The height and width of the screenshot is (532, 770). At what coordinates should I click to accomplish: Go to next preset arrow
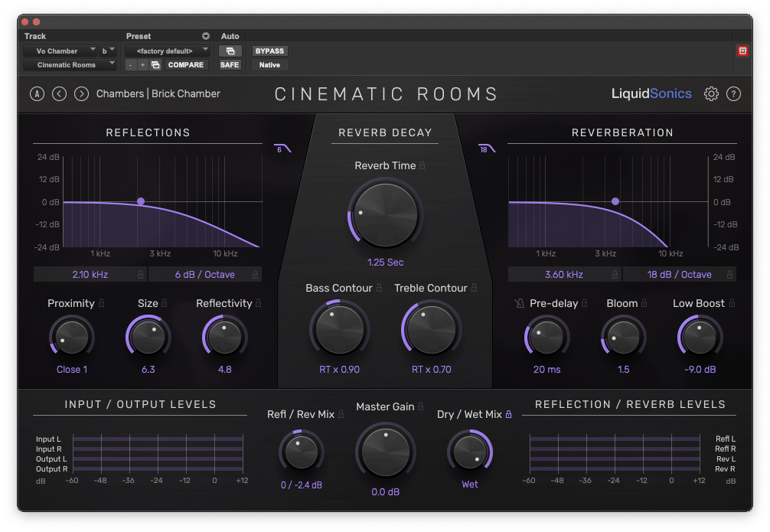point(82,94)
